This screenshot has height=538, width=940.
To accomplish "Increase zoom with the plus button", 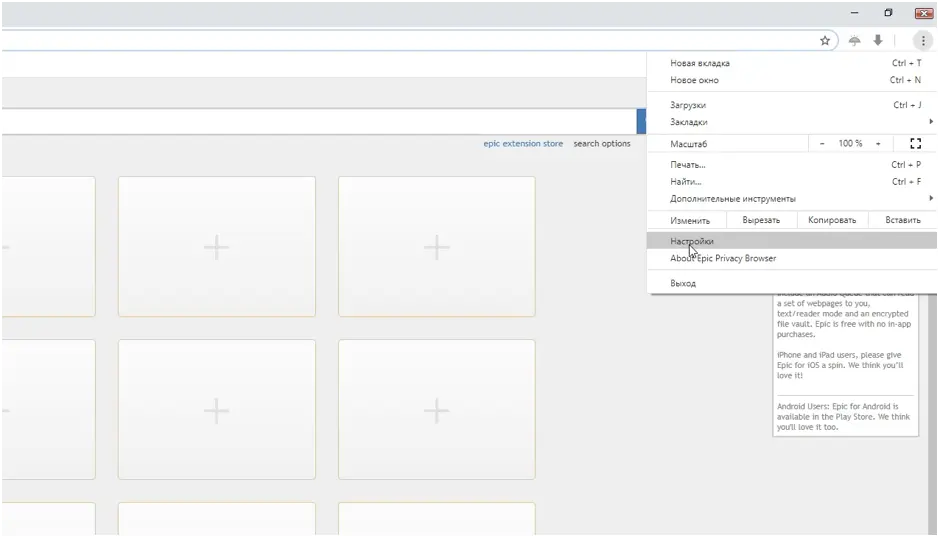I will (878, 144).
